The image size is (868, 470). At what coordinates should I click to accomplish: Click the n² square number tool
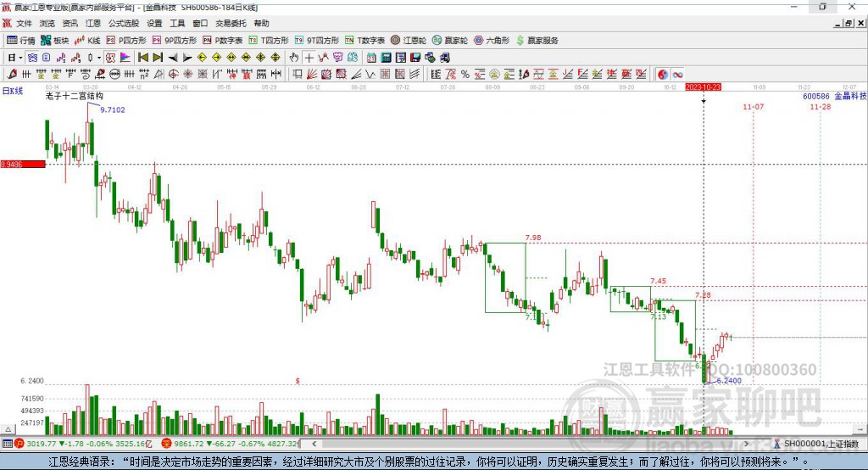tap(144, 75)
